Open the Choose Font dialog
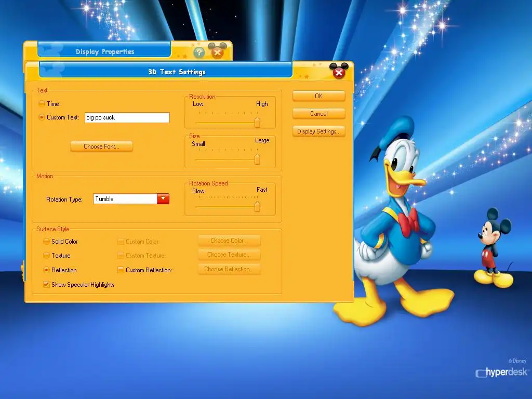This screenshot has width=532, height=399. [x=101, y=146]
